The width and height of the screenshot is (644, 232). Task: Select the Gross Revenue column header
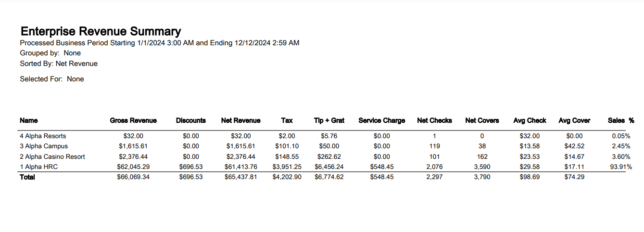coord(133,120)
